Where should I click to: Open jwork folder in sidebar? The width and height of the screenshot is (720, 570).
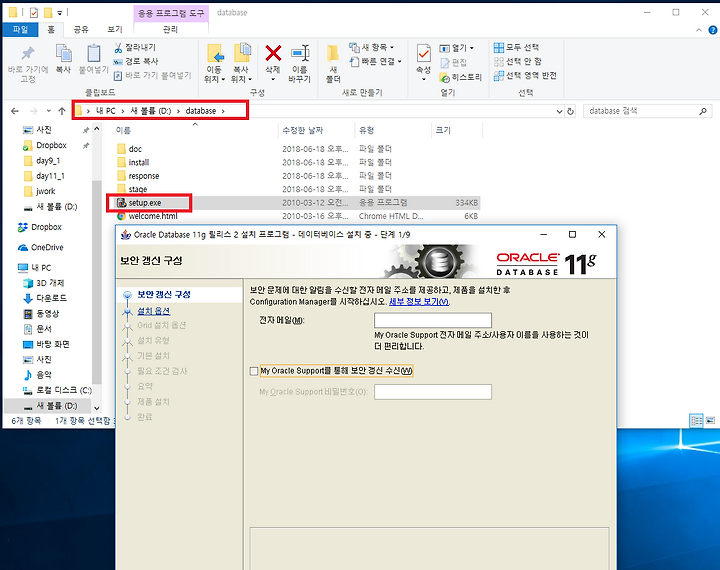[x=45, y=191]
